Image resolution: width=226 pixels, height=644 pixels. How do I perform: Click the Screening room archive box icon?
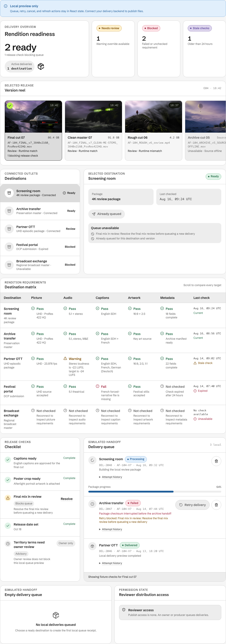9,193
